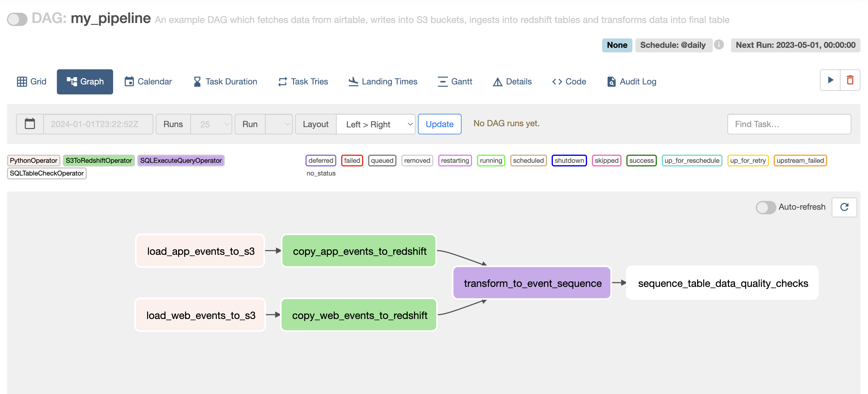Open the Layout Left > Right dropdown
The image size is (868, 394).
point(376,124)
